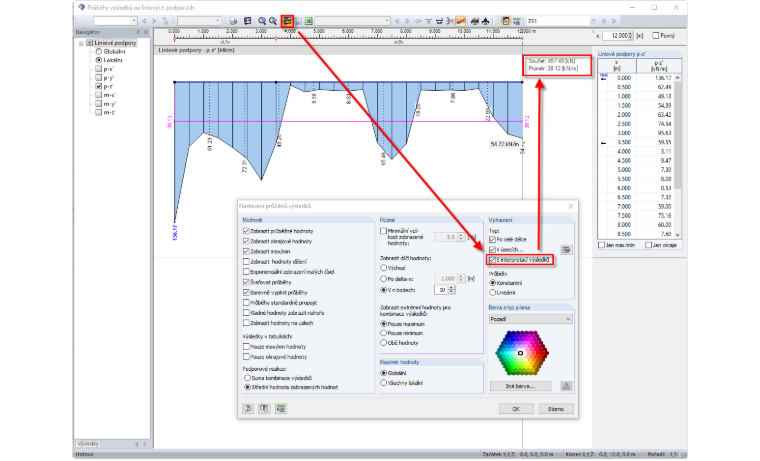Click the highlighted table-view toolbar icon near ZS1
Viewport: 760px width, 461px height.
click(x=506, y=21)
